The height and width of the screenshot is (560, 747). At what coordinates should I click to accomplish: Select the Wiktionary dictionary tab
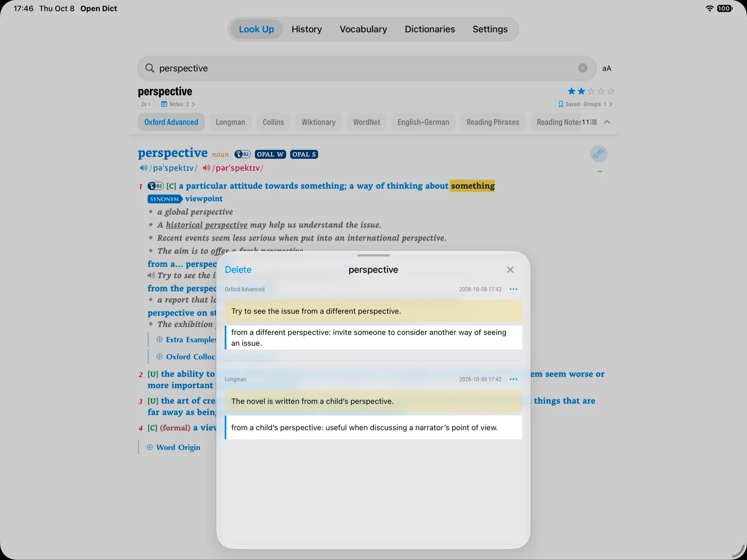coord(318,122)
